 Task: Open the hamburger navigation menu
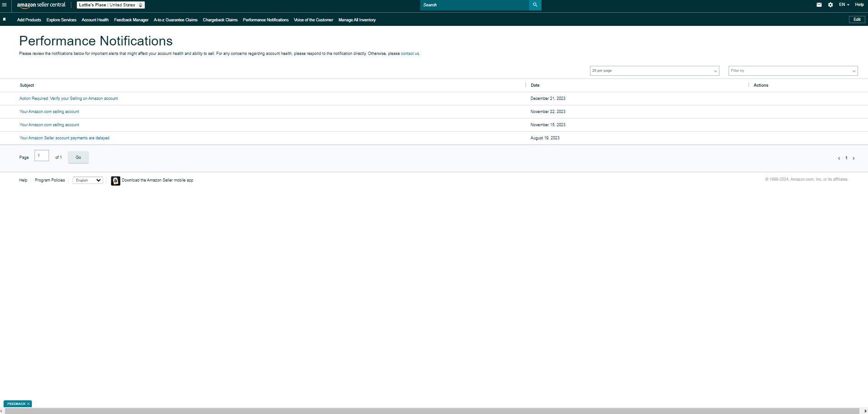4,5
